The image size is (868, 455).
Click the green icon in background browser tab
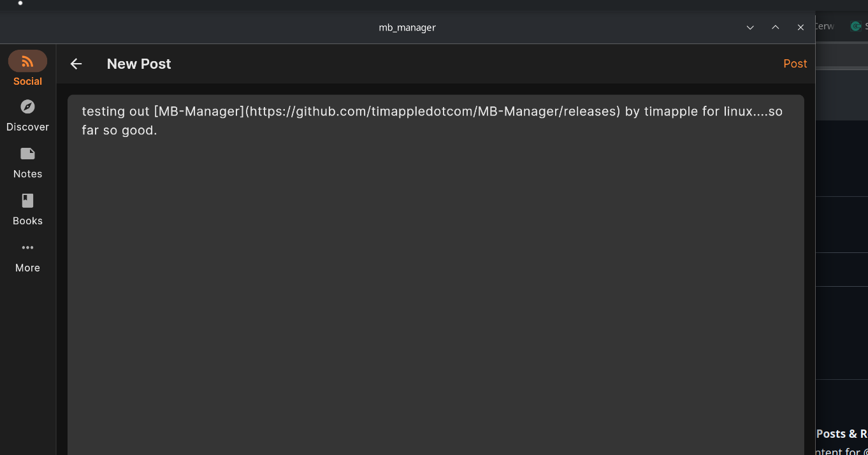[x=855, y=26]
